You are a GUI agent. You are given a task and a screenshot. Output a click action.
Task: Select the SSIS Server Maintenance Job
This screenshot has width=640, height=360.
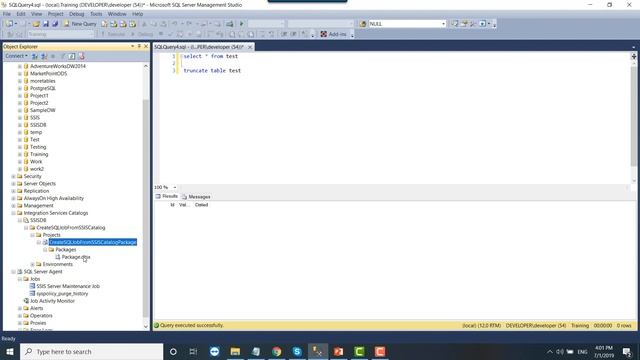(x=68, y=287)
